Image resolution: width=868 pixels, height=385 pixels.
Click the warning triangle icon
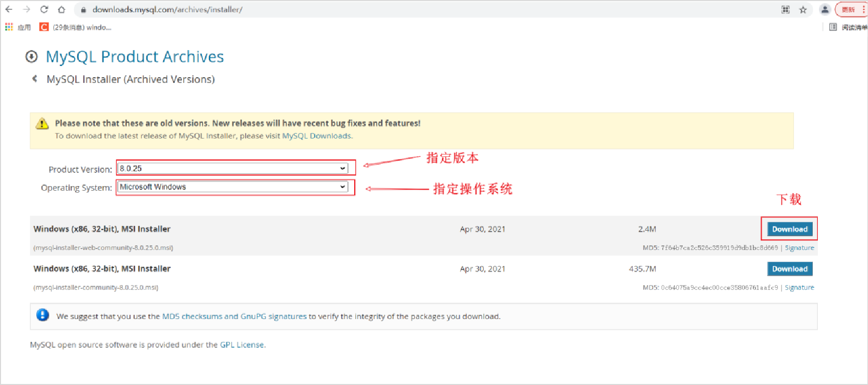point(42,123)
